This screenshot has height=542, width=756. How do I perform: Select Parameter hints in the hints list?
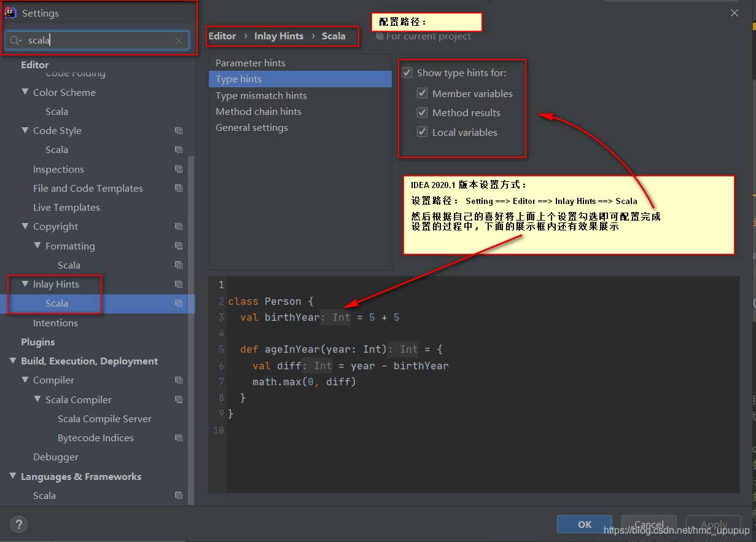(x=300, y=63)
